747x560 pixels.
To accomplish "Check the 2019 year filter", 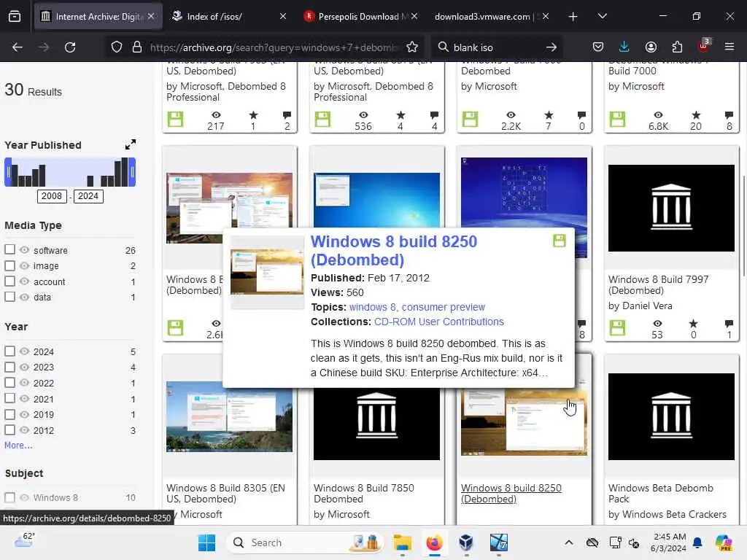I will pyautogui.click(x=9, y=414).
